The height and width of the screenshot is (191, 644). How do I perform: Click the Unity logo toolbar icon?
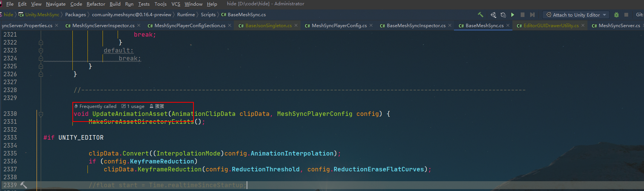(x=493, y=15)
